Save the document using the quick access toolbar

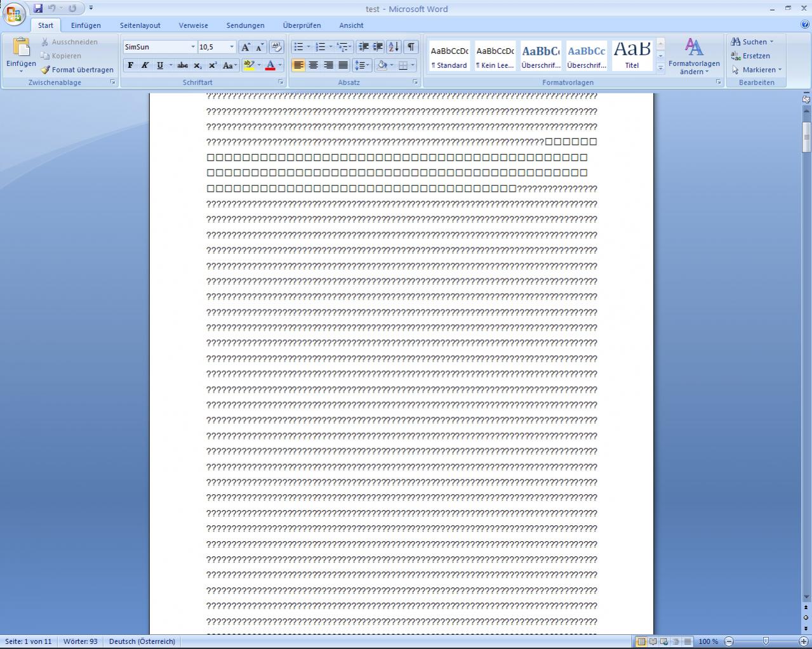coord(38,8)
